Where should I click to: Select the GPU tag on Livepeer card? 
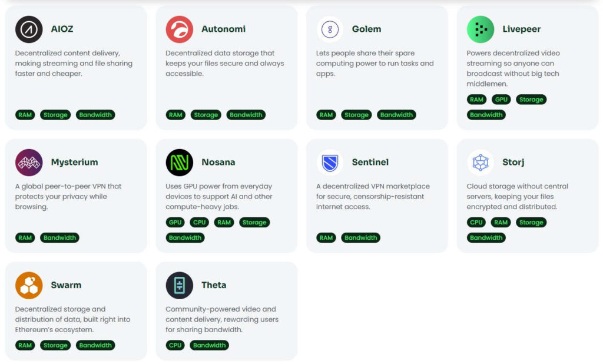pos(501,100)
